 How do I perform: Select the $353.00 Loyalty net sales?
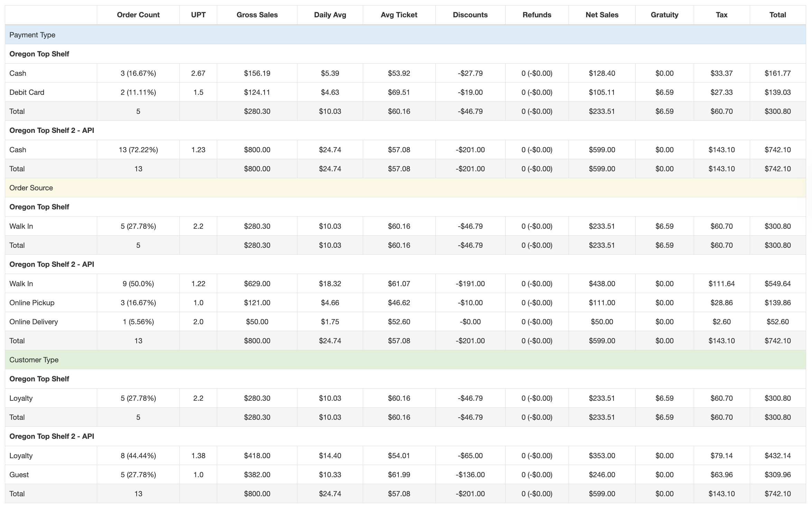pos(602,455)
